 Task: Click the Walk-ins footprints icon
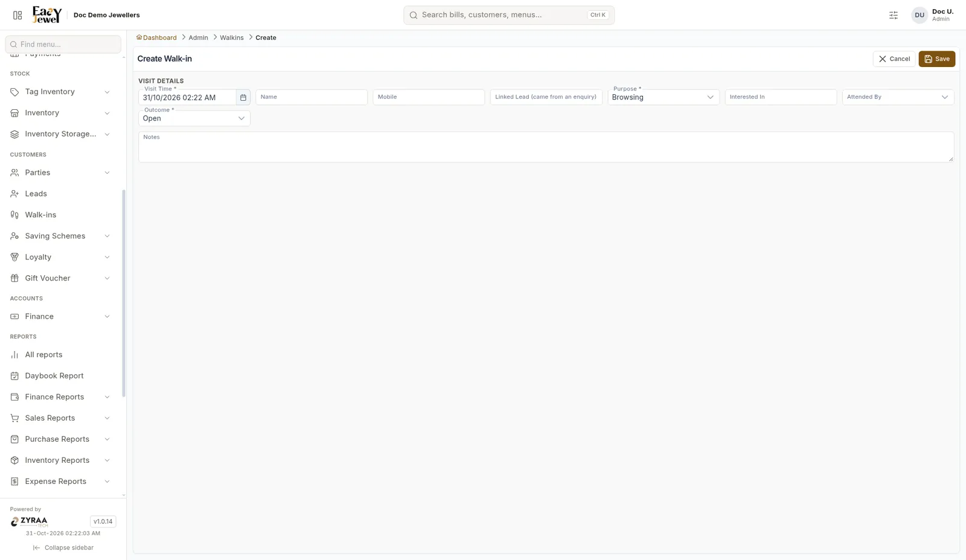coord(14,215)
